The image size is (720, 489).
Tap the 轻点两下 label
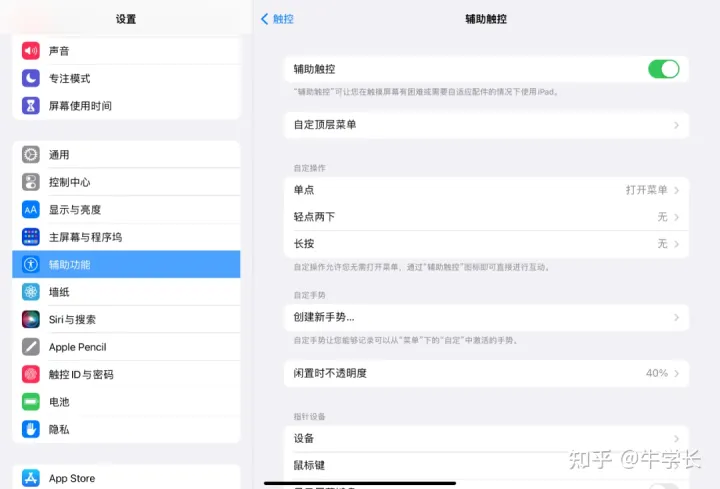tap(315, 217)
